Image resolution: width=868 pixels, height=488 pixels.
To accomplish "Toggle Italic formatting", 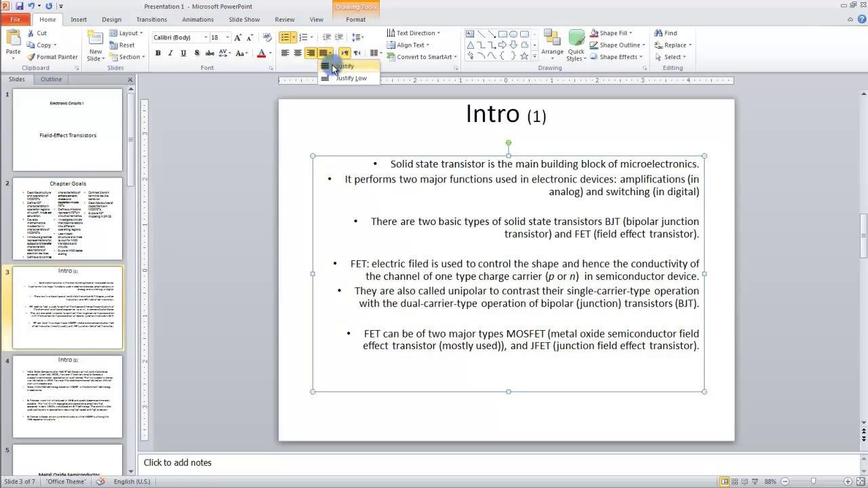I will pyautogui.click(x=171, y=53).
